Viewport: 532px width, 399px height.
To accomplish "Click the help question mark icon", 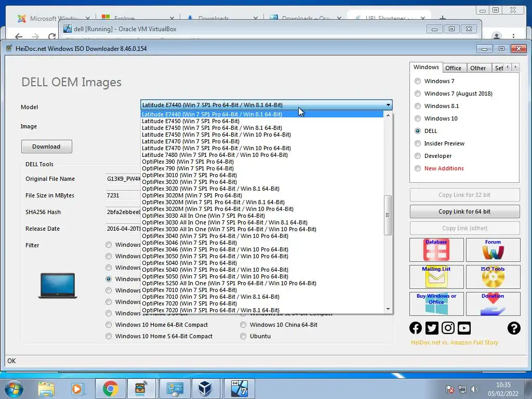I will point(514,328).
